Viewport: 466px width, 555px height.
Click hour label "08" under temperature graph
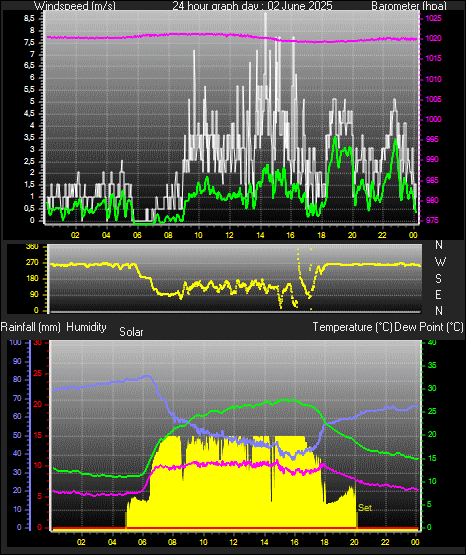pos(173,542)
